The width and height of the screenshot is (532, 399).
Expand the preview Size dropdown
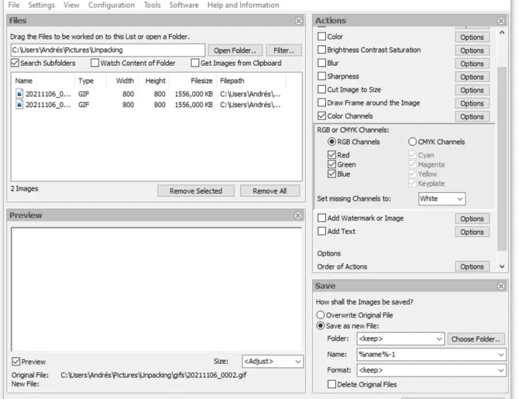(x=272, y=362)
